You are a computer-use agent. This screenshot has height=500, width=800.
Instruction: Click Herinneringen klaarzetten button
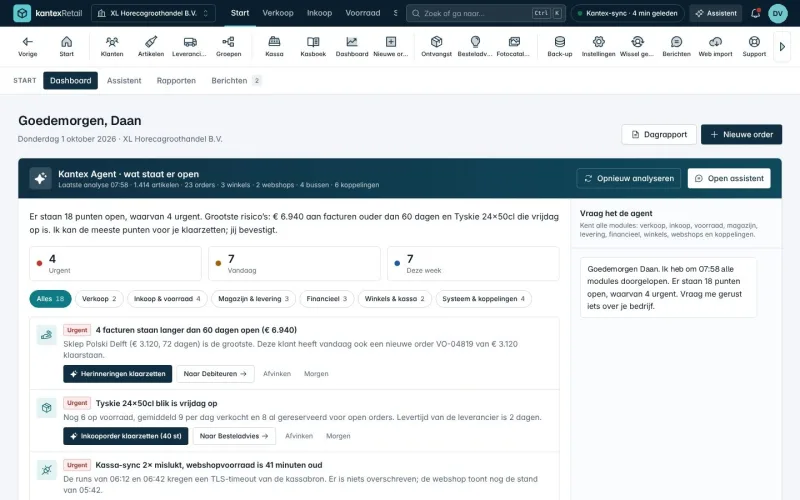pyautogui.click(x=117, y=374)
